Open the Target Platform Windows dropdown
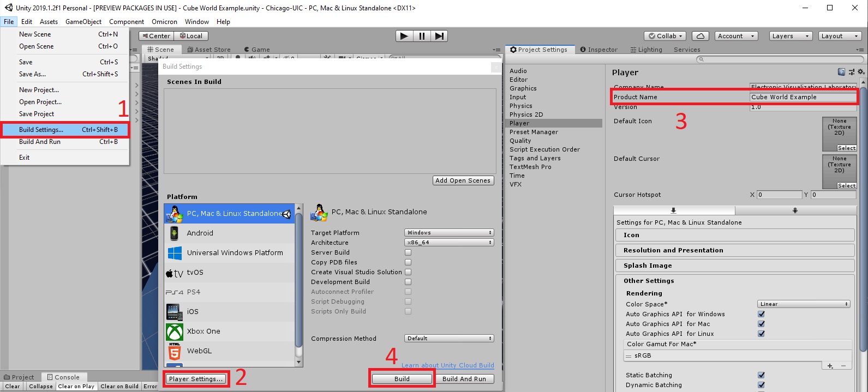 (x=449, y=233)
